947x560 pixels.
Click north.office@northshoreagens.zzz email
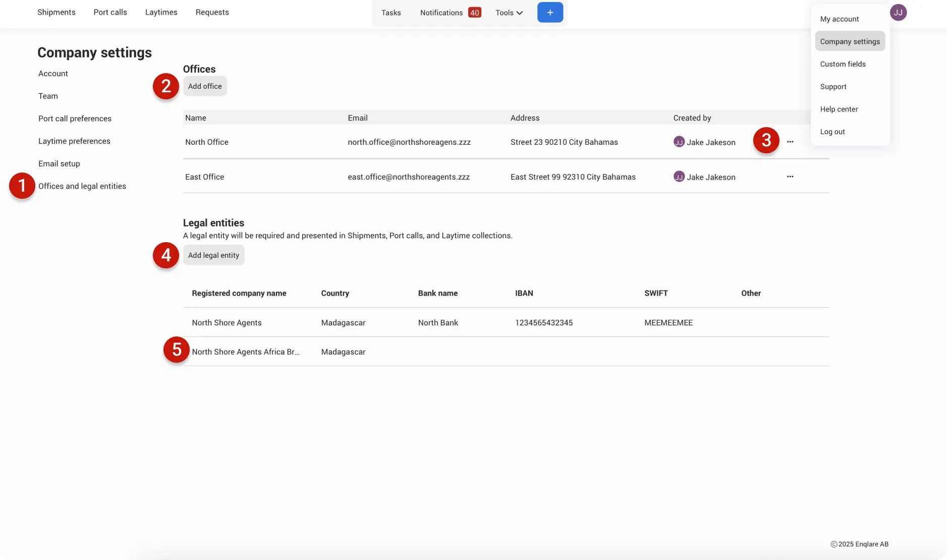409,142
